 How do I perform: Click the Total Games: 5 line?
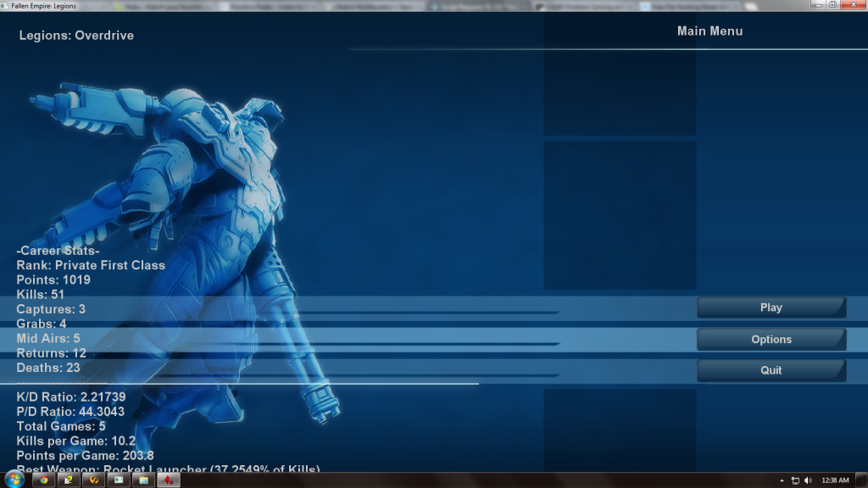[61, 426]
